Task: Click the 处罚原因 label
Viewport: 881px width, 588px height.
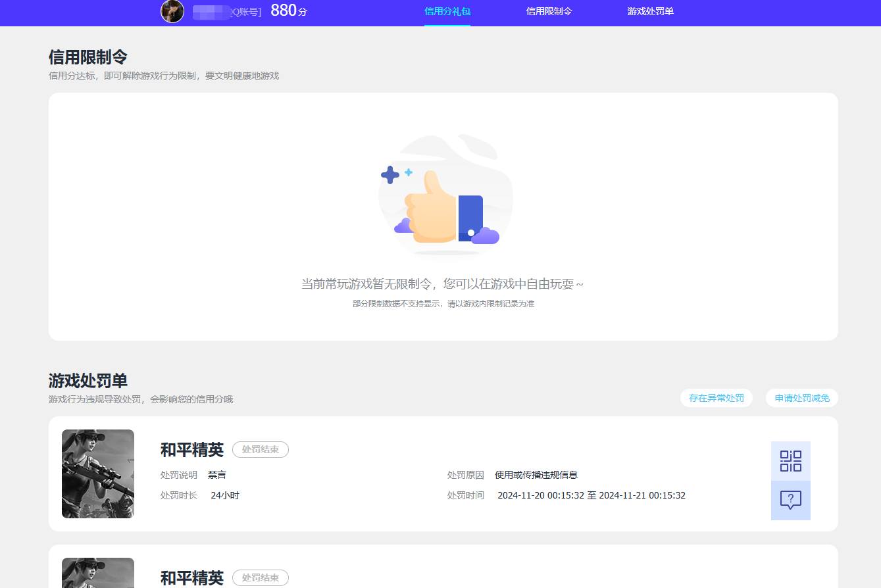Action: coord(466,475)
